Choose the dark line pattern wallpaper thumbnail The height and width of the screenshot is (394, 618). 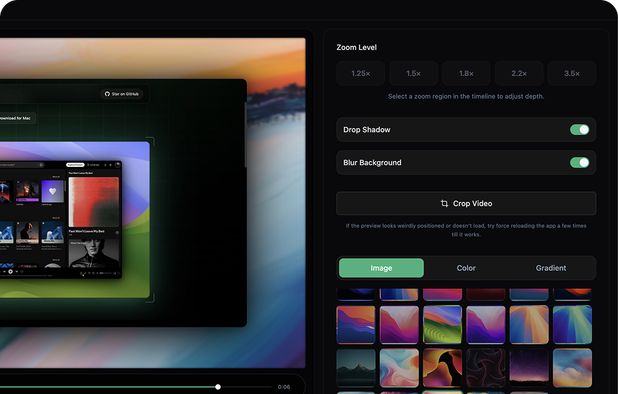coord(486,368)
